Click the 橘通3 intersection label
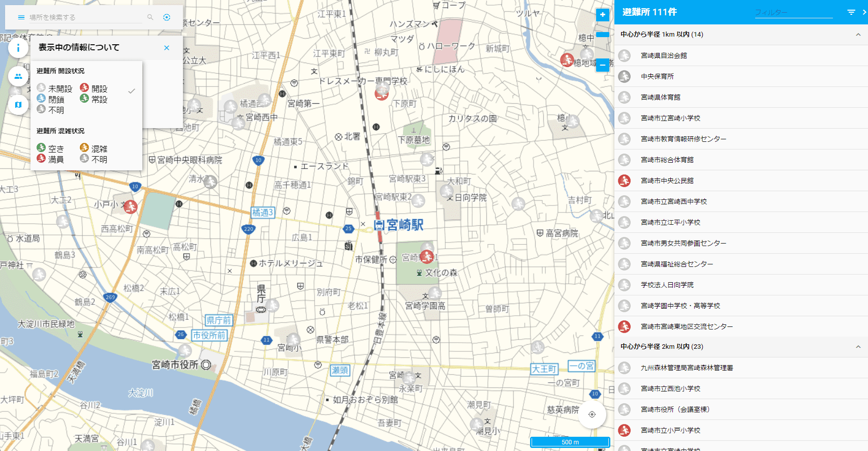The width and height of the screenshot is (868, 451). coord(263,213)
